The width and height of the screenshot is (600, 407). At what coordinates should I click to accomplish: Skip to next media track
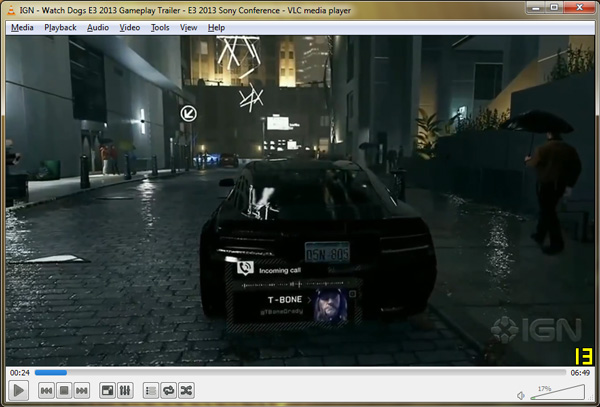pos(82,391)
